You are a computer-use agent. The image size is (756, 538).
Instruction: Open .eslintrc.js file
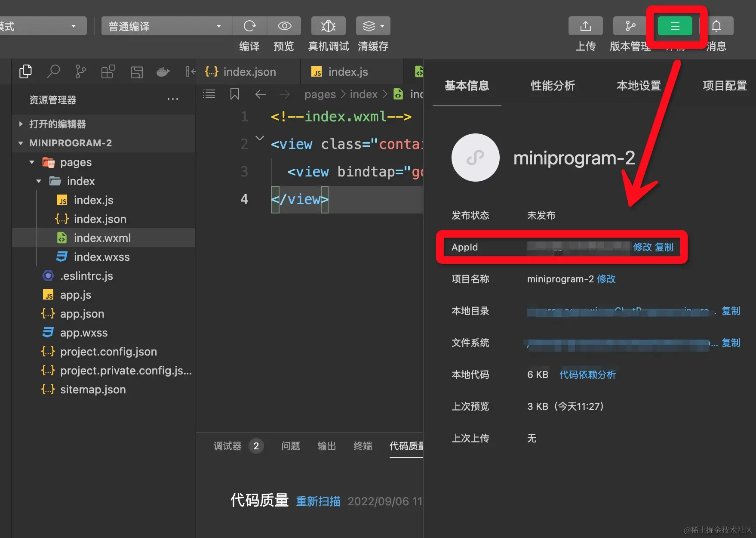pyautogui.click(x=104, y=276)
